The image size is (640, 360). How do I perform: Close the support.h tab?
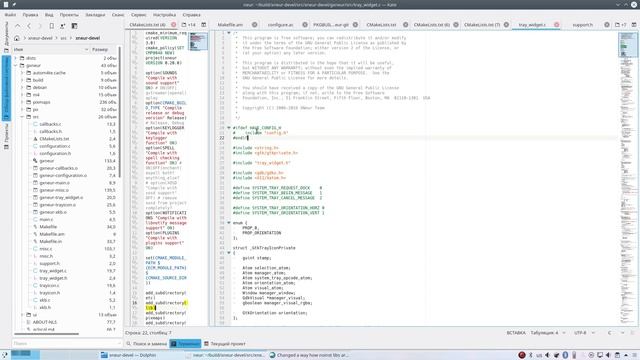[607, 25]
